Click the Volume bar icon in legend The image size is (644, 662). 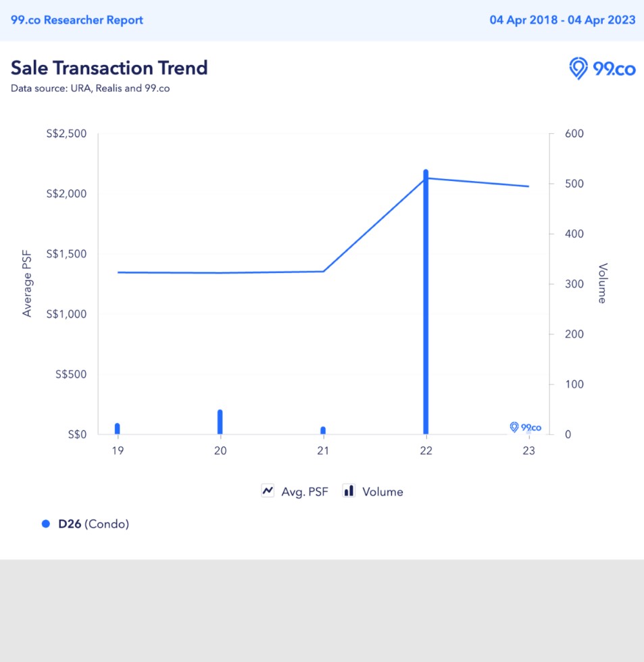[349, 491]
